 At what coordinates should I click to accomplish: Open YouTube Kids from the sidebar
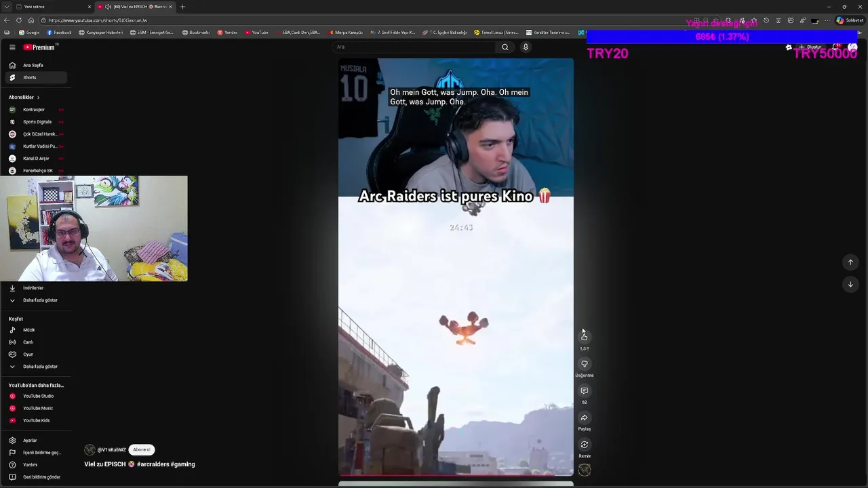point(36,421)
